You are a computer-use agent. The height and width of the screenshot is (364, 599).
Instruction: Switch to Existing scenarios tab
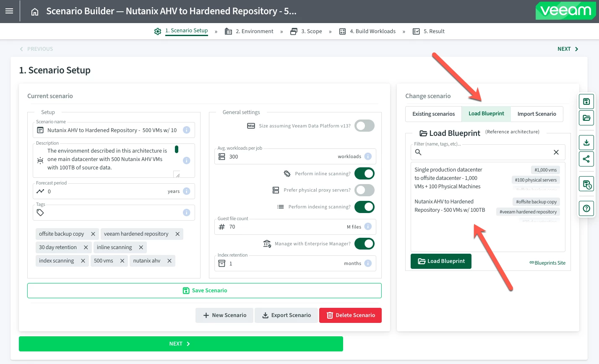[433, 114]
